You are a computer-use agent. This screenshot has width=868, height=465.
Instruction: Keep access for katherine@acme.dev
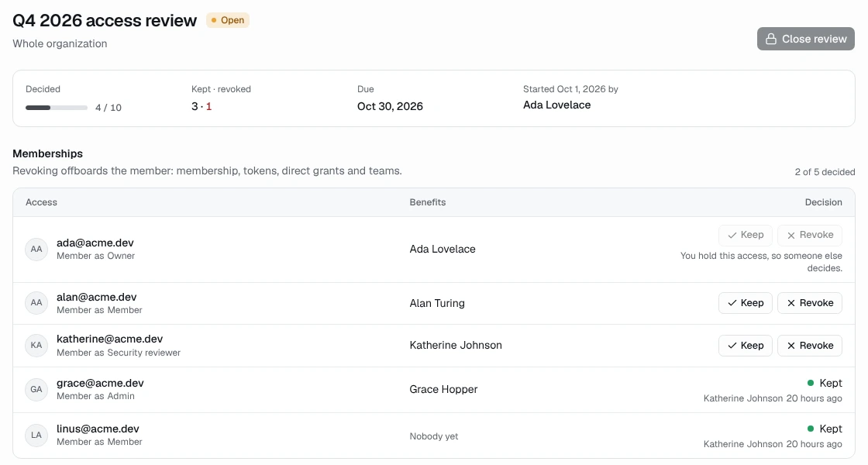[x=745, y=346]
